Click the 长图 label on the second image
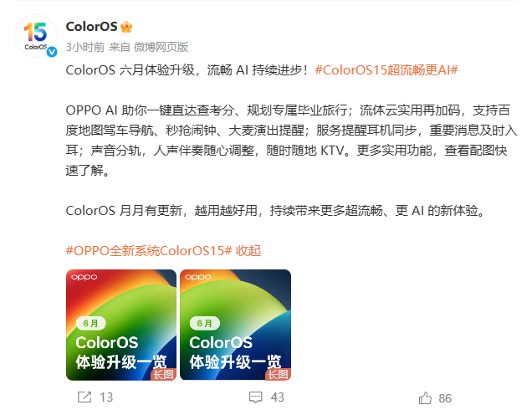This screenshot has width=532, height=410. (278, 374)
